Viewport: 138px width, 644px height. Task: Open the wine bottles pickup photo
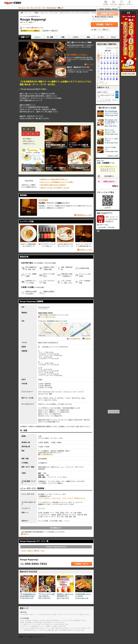47,233
